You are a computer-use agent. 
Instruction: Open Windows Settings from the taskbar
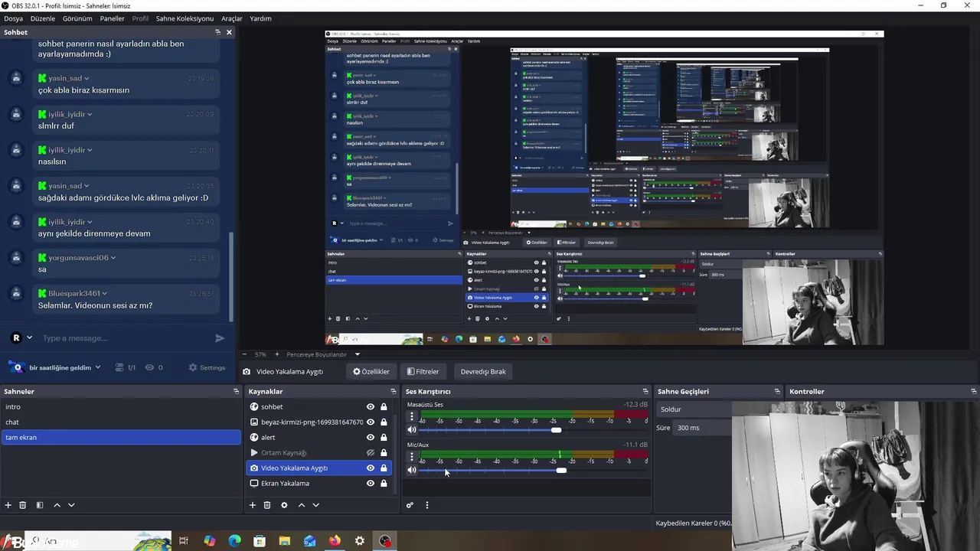360,541
